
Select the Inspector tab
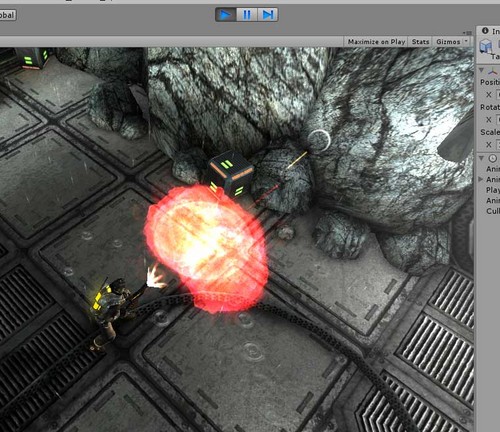tap(490, 31)
